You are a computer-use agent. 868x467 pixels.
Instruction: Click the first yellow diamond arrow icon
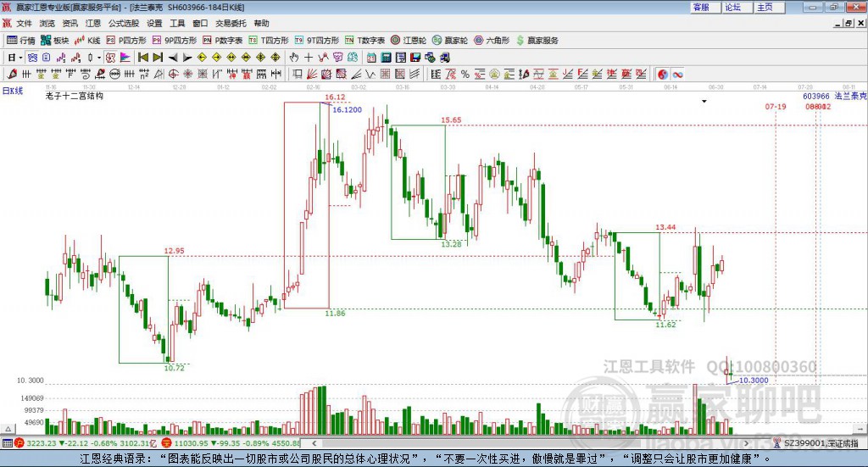pos(202,58)
